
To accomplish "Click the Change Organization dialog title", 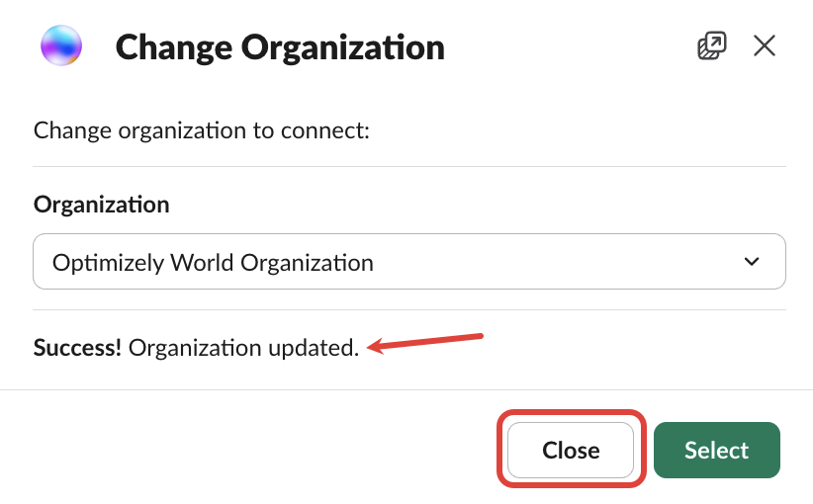I will 280,46.
